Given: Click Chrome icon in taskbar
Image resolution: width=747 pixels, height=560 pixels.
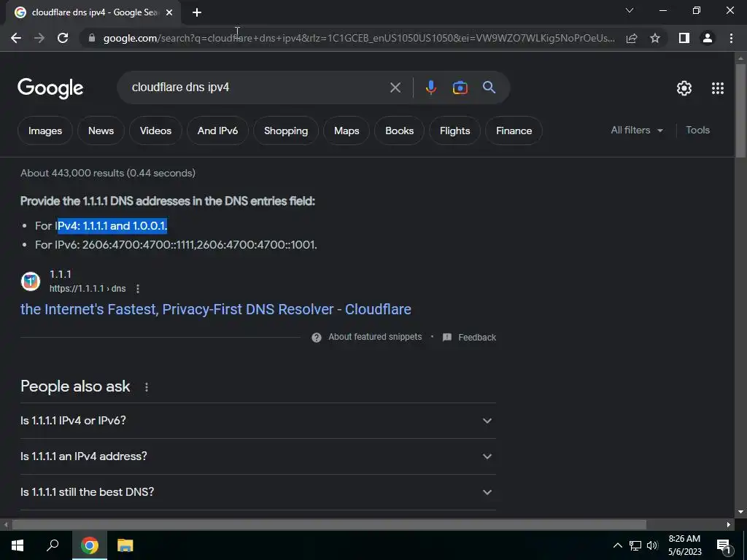Looking at the screenshot, I should [89, 545].
